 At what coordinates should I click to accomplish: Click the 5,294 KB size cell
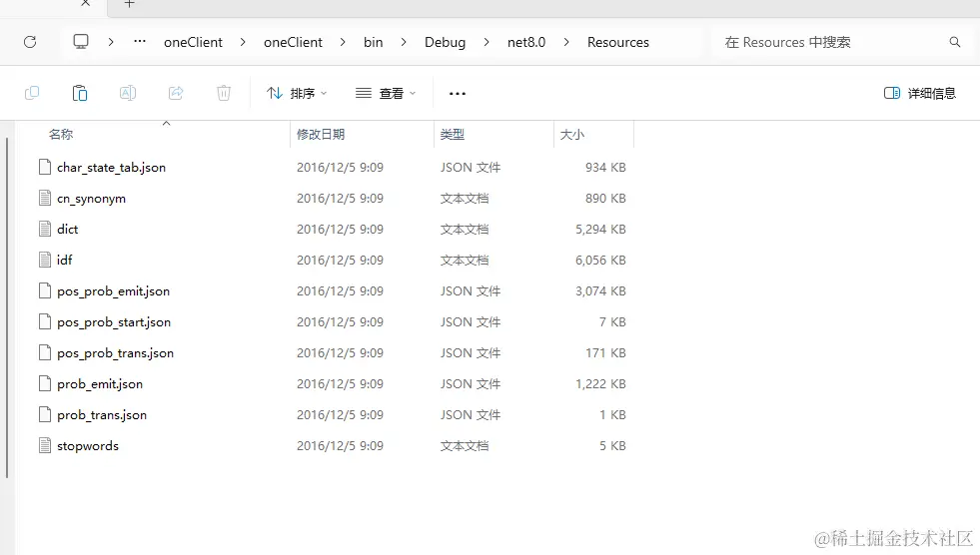(x=600, y=230)
